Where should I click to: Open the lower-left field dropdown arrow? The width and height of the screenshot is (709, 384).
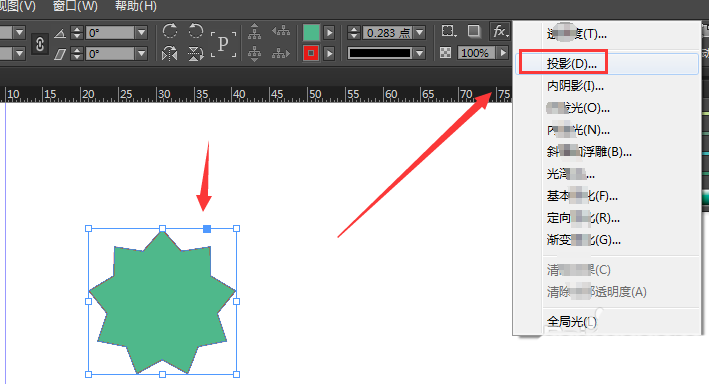(19, 54)
